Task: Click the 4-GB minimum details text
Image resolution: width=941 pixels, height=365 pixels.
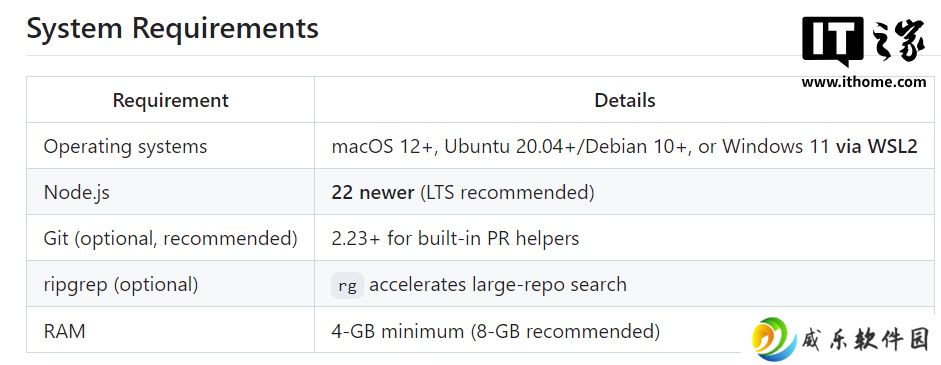Action: [x=495, y=330]
